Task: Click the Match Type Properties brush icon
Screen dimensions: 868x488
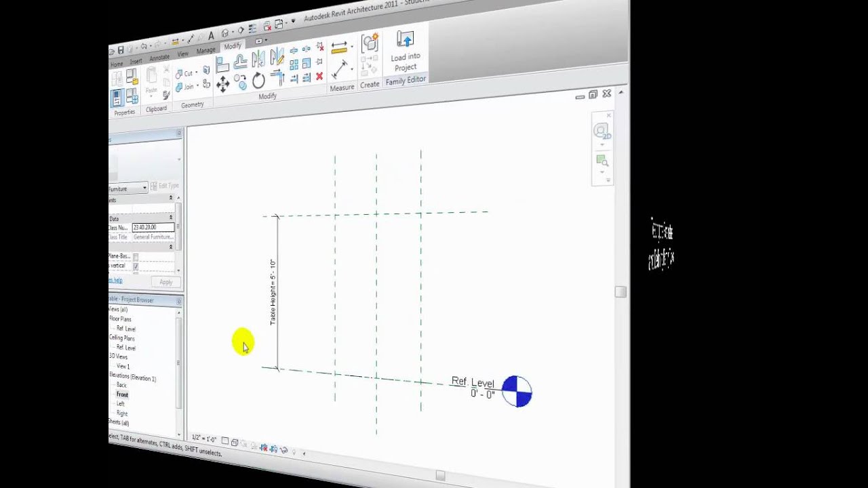Action: 166,95
